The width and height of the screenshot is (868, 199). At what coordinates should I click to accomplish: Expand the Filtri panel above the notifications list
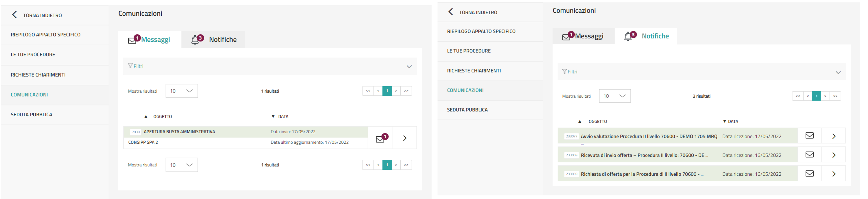pyautogui.click(x=838, y=72)
